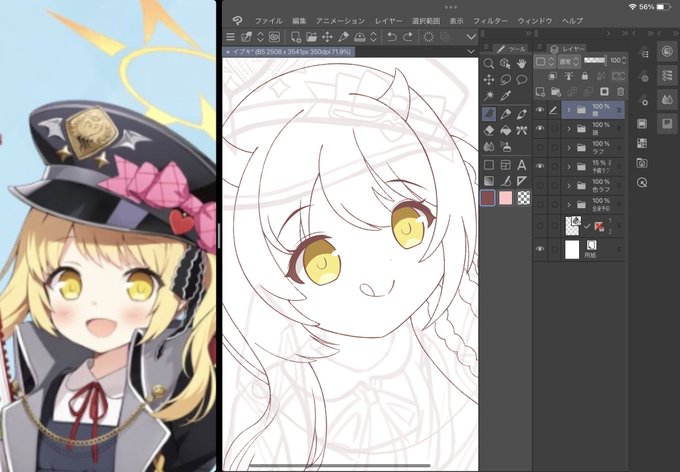Select the Figure rectangle tool
Viewport: 680px width, 472px height.
(x=489, y=165)
